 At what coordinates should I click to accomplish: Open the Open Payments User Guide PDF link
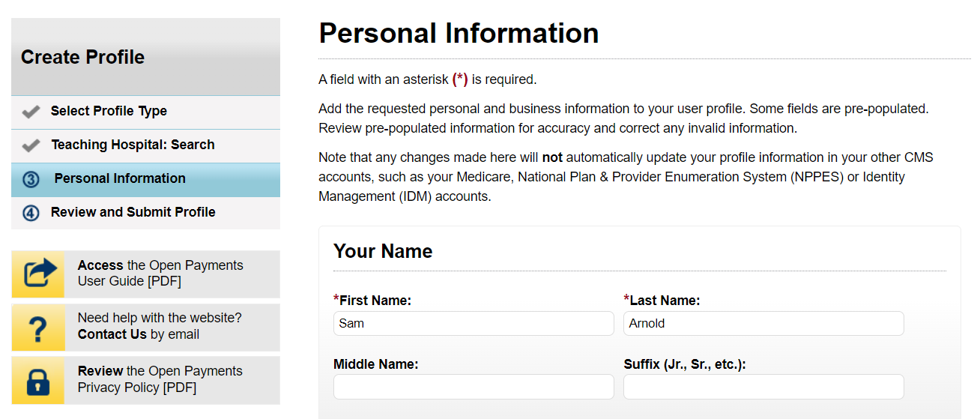(160, 274)
